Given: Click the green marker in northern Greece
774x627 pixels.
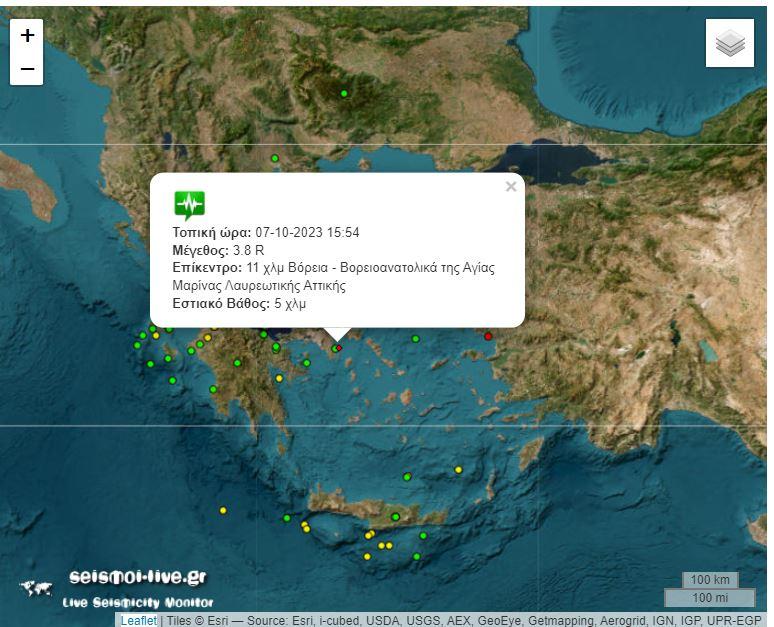Looking at the screenshot, I should coord(275,158).
